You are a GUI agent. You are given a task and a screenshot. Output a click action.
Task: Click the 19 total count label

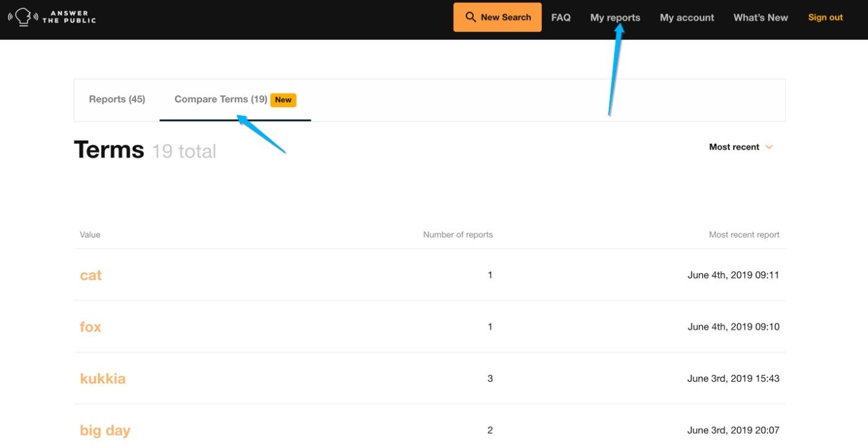point(184,151)
